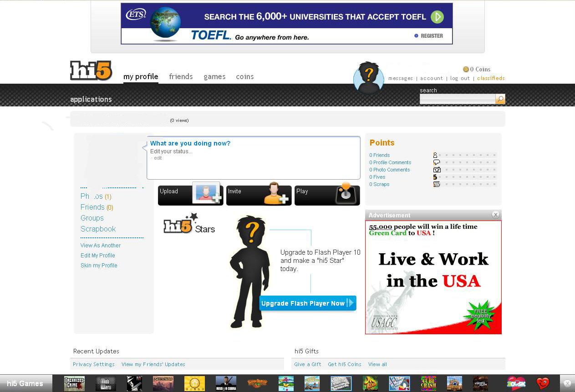Open the Organized Crime game icon
The image size is (575, 392).
[x=74, y=383]
